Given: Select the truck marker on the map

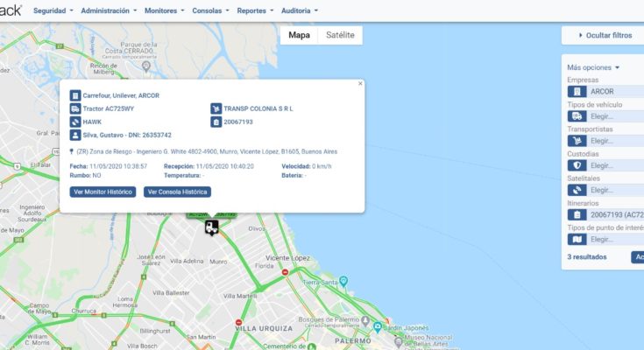Looking at the screenshot, I should pyautogui.click(x=211, y=227).
